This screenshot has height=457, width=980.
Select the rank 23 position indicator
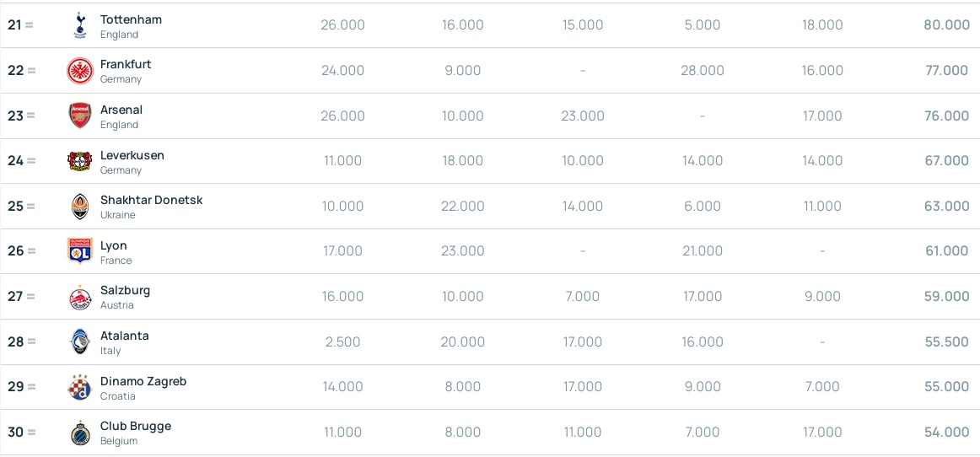tap(21, 116)
